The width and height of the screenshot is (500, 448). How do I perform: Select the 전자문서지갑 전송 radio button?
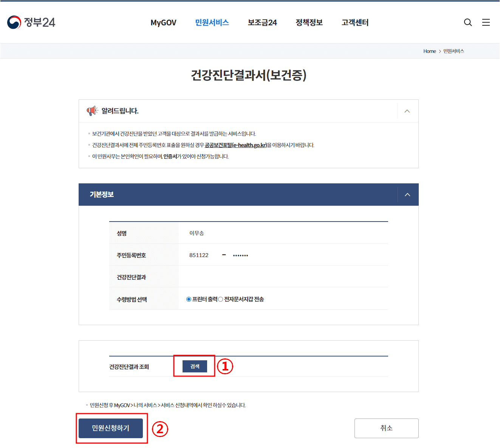(220, 299)
